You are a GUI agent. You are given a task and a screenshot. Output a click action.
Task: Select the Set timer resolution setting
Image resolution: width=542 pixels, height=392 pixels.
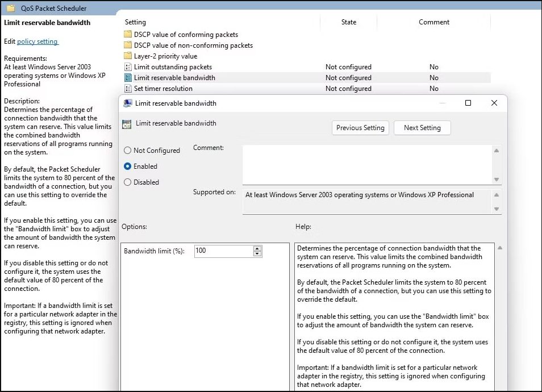163,89
